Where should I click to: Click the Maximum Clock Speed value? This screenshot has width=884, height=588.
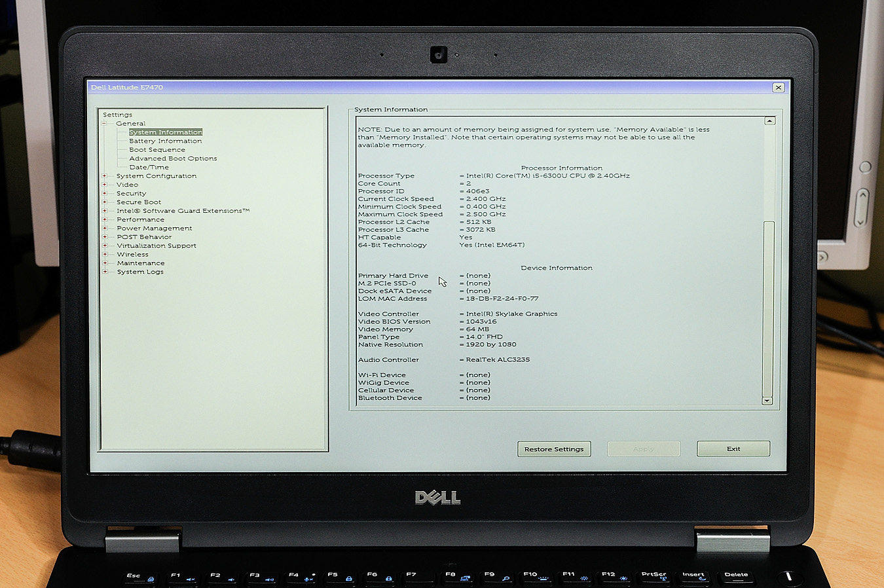tap(486, 214)
